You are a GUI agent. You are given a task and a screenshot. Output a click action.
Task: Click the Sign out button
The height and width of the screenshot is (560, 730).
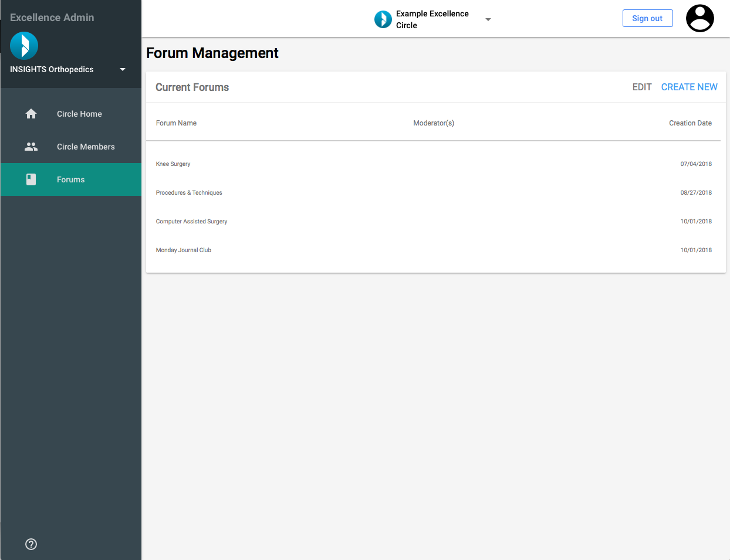pyautogui.click(x=647, y=18)
